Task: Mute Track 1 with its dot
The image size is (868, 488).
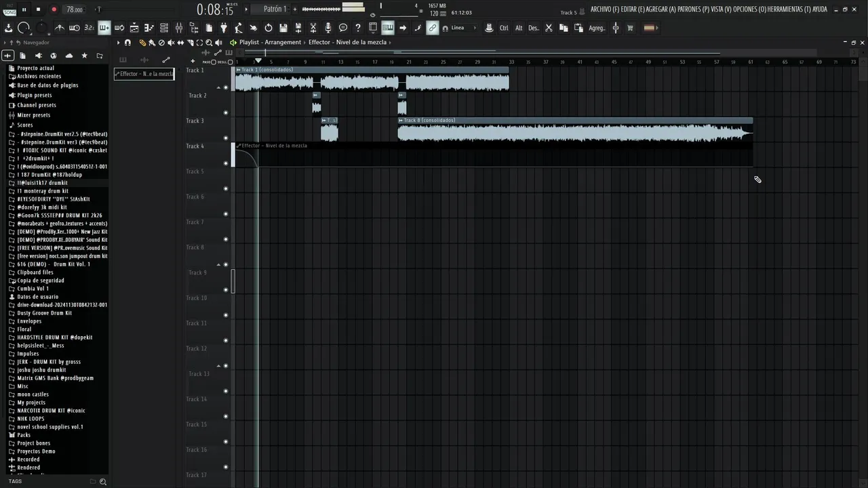Action: pyautogui.click(x=226, y=87)
